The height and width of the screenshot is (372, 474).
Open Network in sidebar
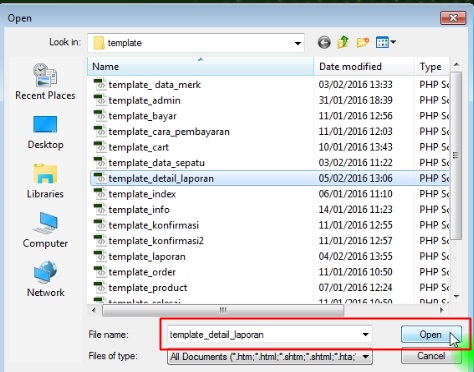point(45,279)
